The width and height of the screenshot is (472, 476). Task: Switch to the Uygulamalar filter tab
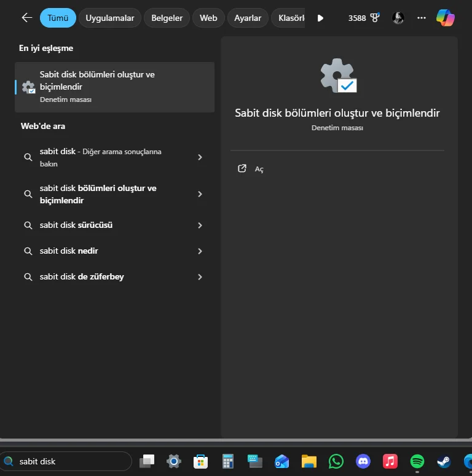click(109, 18)
